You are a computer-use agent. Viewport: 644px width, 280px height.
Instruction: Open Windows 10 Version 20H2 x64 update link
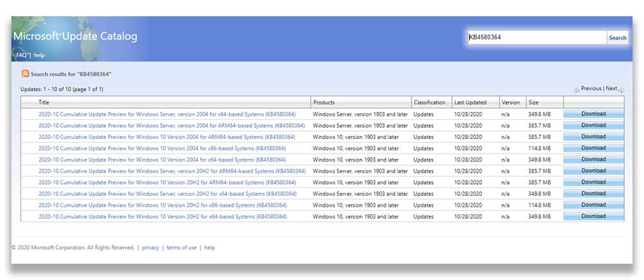click(x=163, y=216)
